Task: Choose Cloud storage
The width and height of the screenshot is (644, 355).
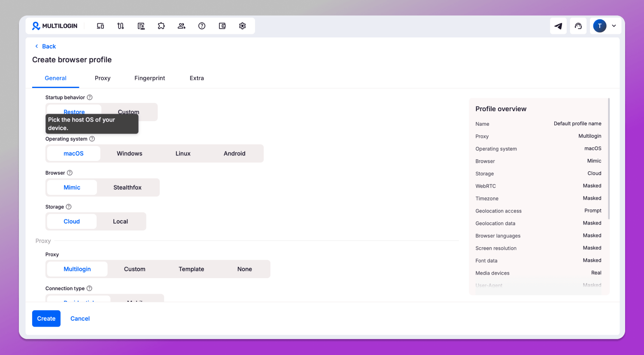Action: point(72,221)
